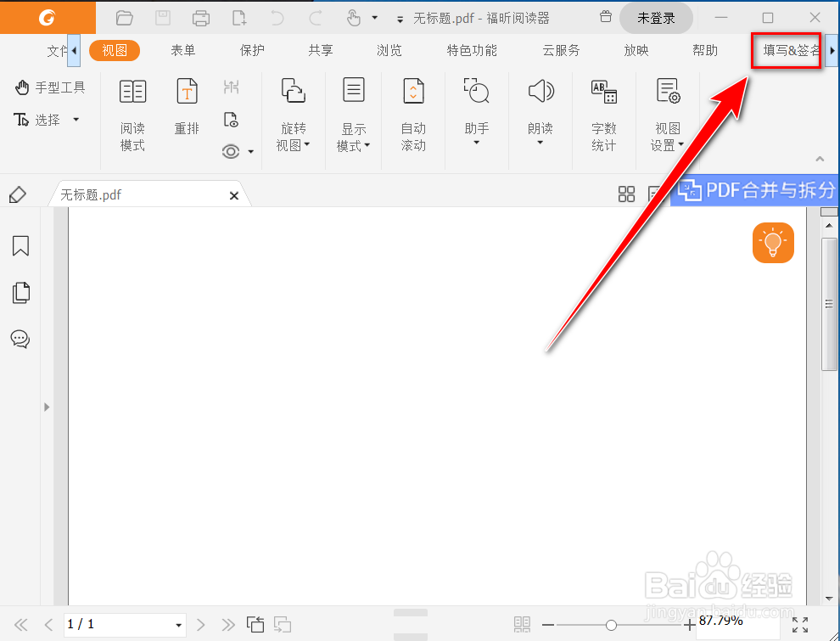
Task: Go to next page
Action: click(200, 624)
